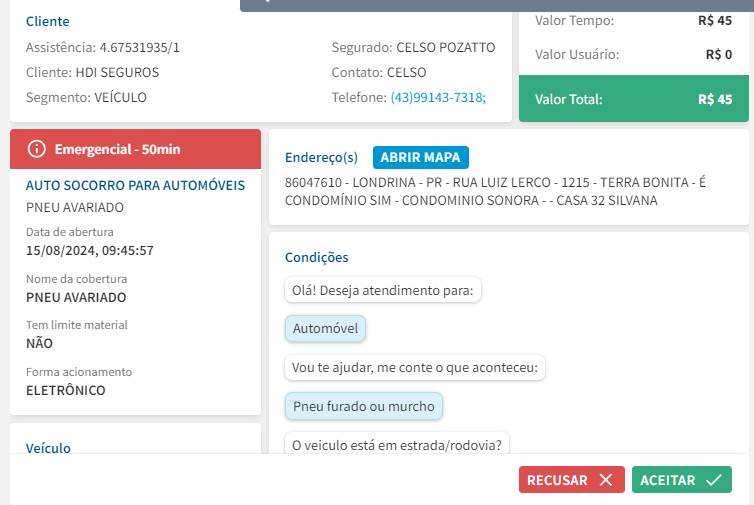Viewport: 754px width, 505px height.
Task: Click the Condições section heading
Action: [316, 257]
